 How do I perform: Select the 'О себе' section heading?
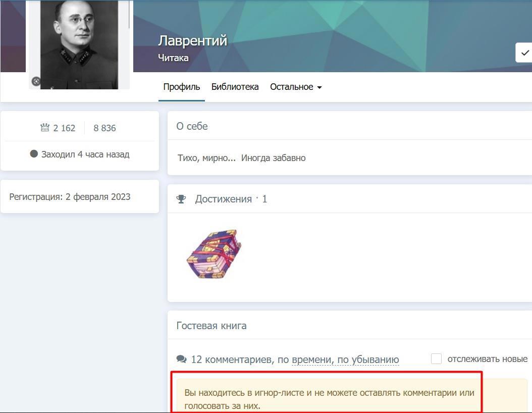coord(192,126)
